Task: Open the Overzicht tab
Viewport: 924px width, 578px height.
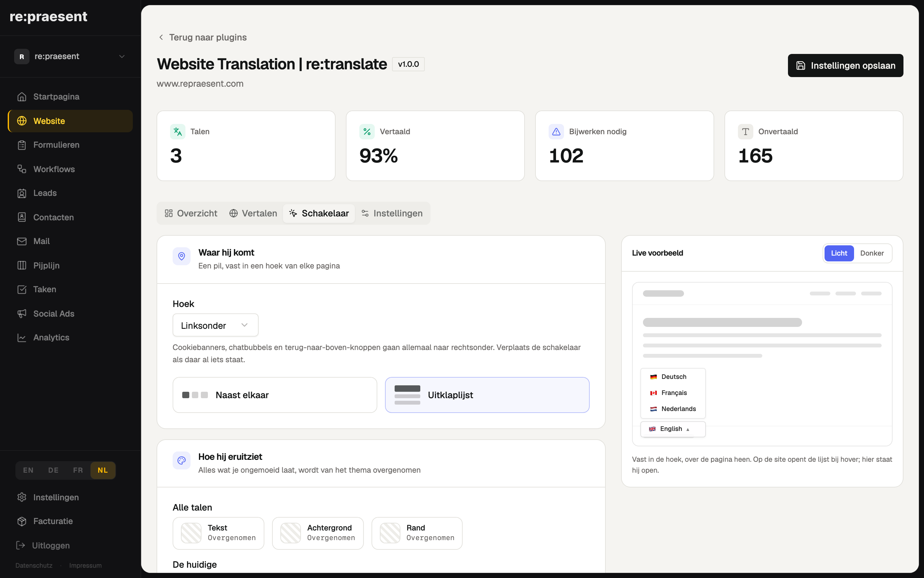Action: coord(191,213)
